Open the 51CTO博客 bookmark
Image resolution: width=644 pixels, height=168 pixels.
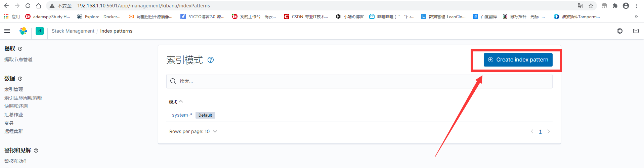203,16
